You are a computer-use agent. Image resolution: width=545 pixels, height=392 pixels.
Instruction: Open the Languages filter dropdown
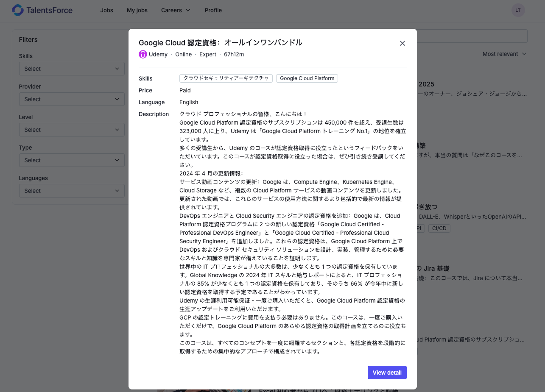(x=72, y=191)
